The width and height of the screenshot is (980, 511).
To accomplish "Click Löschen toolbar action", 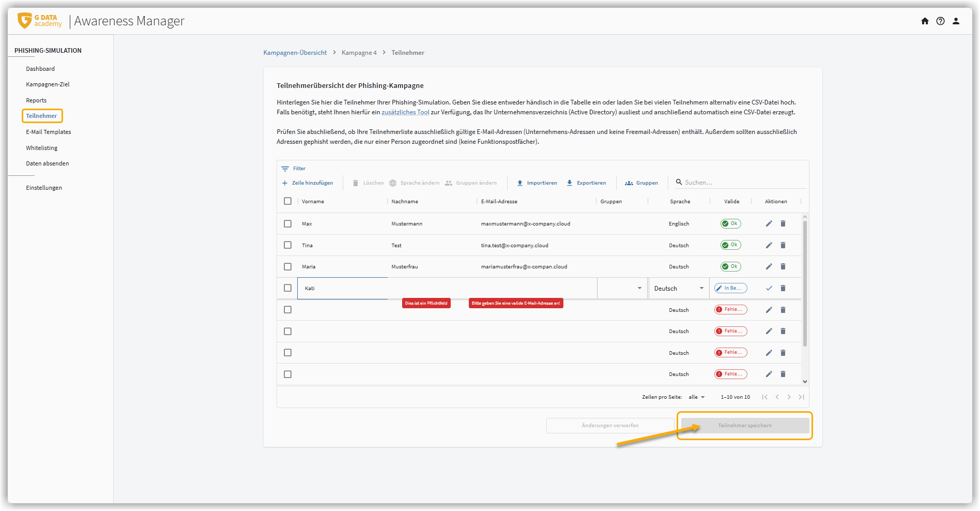I will pyautogui.click(x=368, y=183).
